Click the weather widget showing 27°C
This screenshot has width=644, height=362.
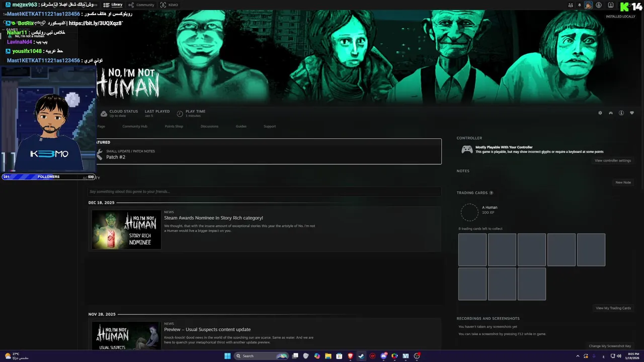17,356
